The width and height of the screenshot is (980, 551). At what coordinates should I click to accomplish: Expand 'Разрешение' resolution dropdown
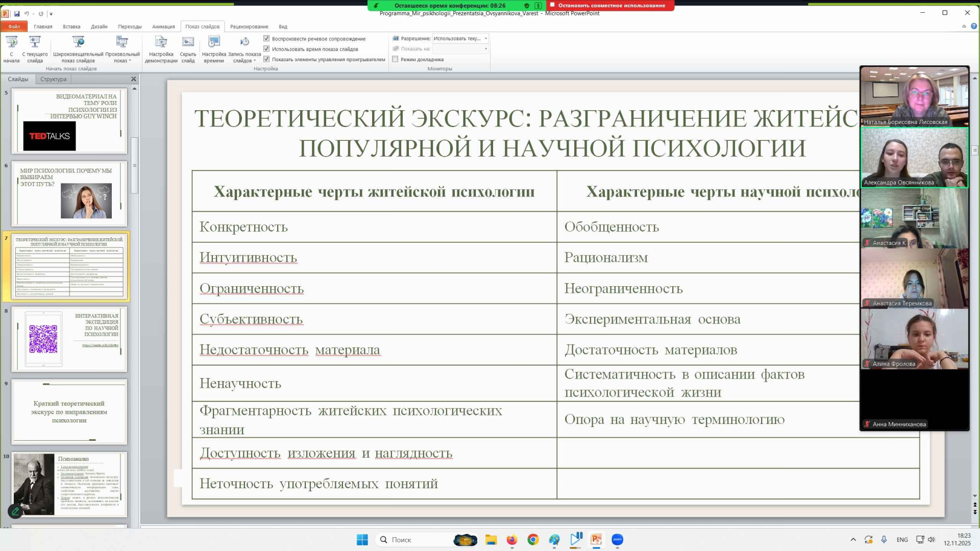click(485, 38)
